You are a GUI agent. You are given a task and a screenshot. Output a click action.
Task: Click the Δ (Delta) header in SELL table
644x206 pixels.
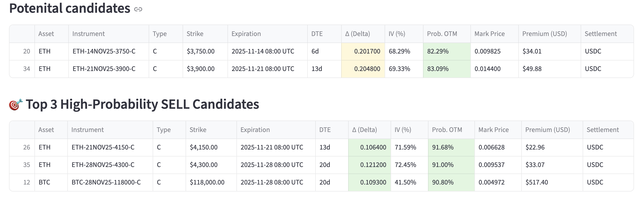(x=364, y=130)
